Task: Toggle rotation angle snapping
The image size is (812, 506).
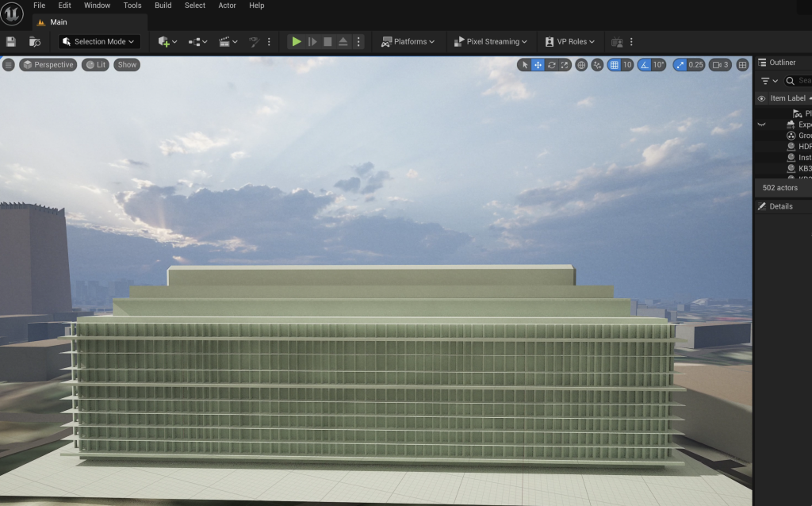Action: [x=645, y=65]
